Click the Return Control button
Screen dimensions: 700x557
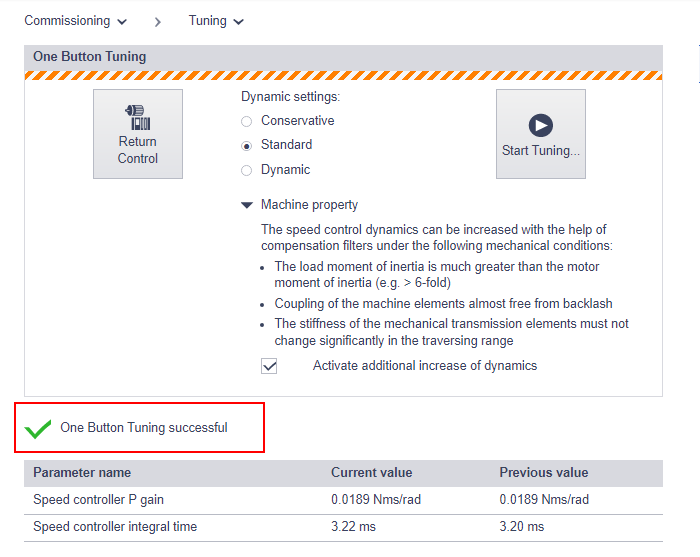(x=138, y=134)
